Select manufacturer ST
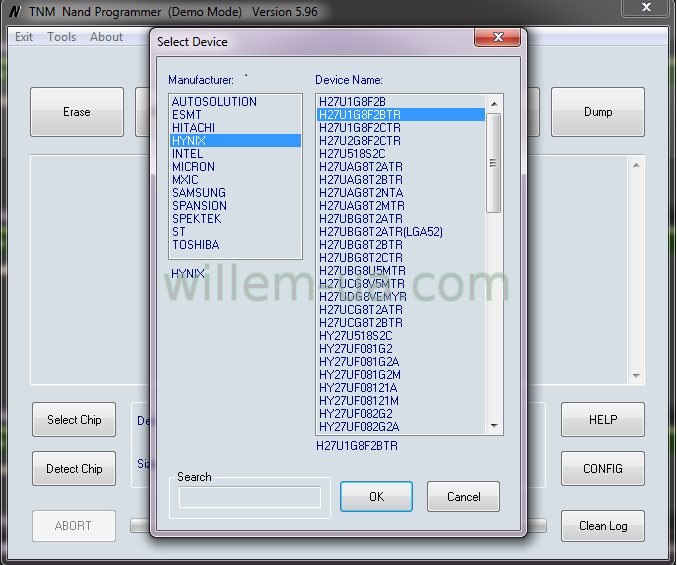Viewport: 677px width, 565px height. coord(236,232)
